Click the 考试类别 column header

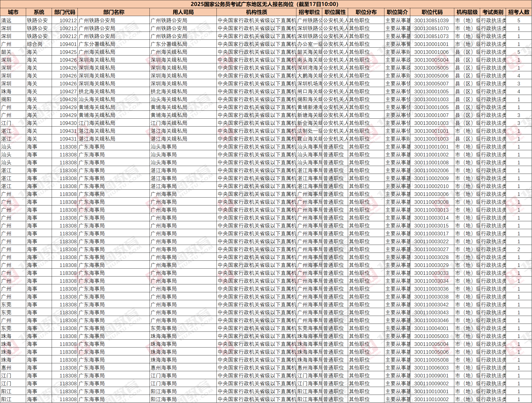tap(493, 12)
